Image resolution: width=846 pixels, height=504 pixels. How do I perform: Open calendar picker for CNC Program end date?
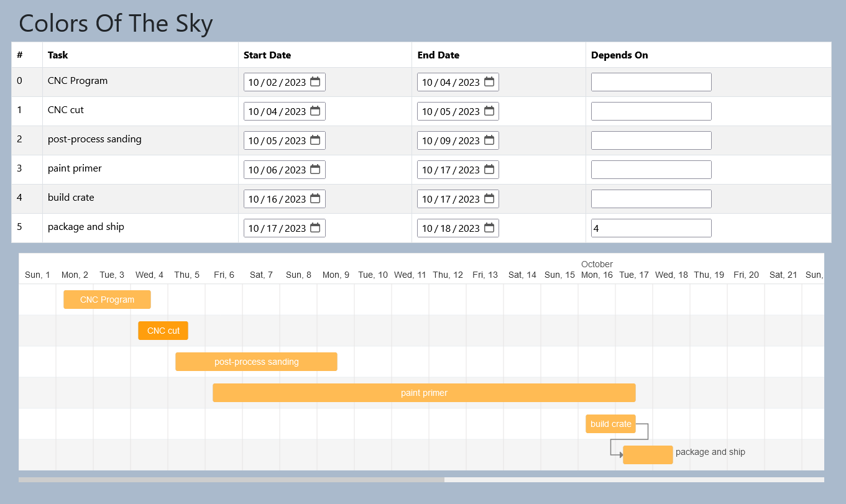click(489, 82)
